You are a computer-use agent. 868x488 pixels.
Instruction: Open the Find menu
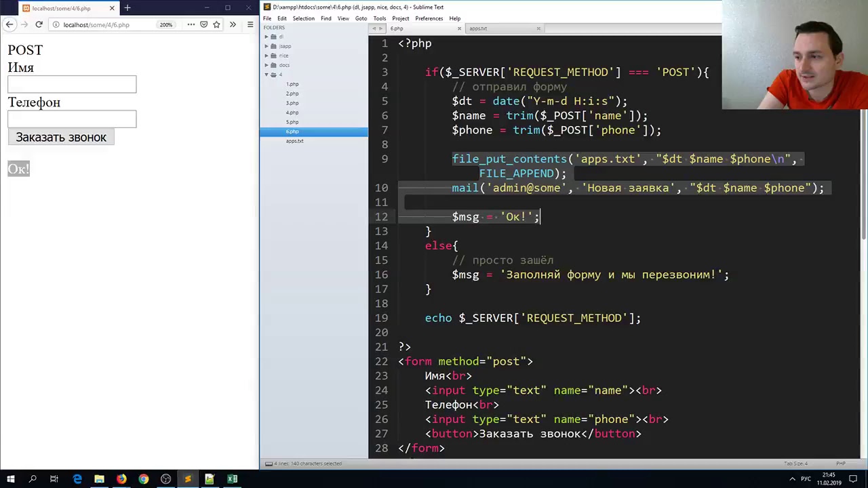click(326, 18)
